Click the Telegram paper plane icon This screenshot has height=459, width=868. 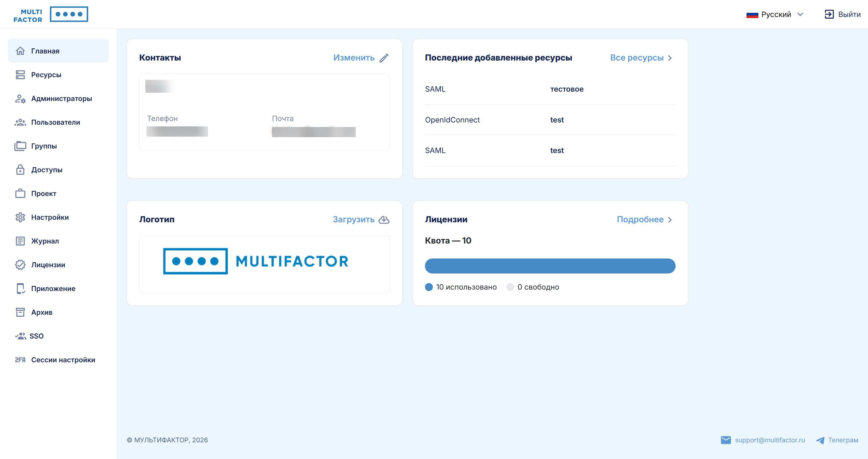820,440
